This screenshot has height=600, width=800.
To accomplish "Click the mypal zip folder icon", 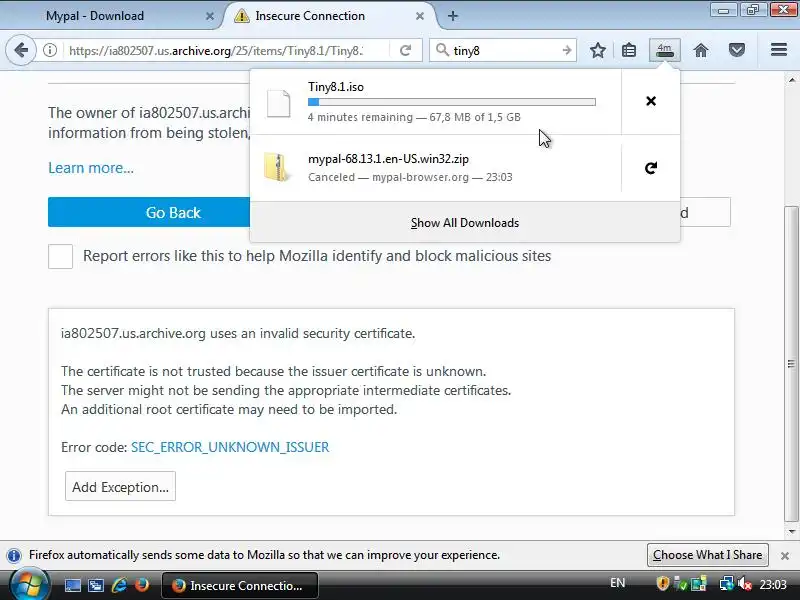I will 278,167.
